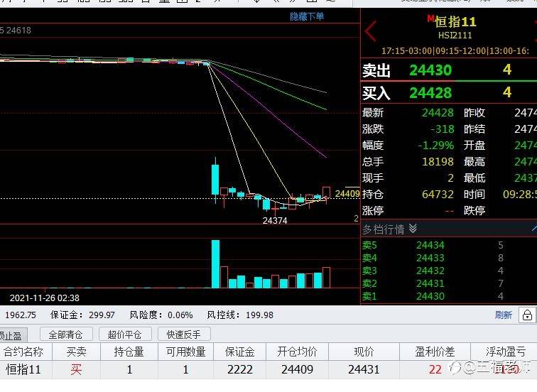The width and height of the screenshot is (537, 392).
Task: Click the 保证金 column header
Action: point(240,352)
